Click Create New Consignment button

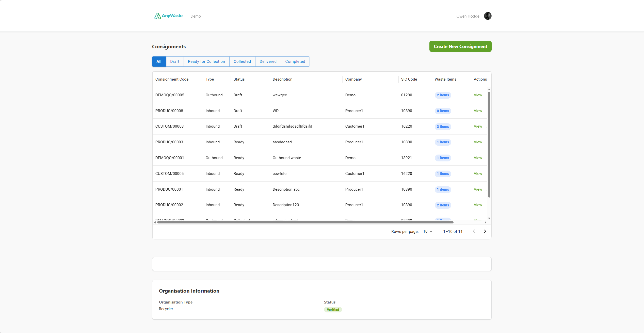point(460,46)
